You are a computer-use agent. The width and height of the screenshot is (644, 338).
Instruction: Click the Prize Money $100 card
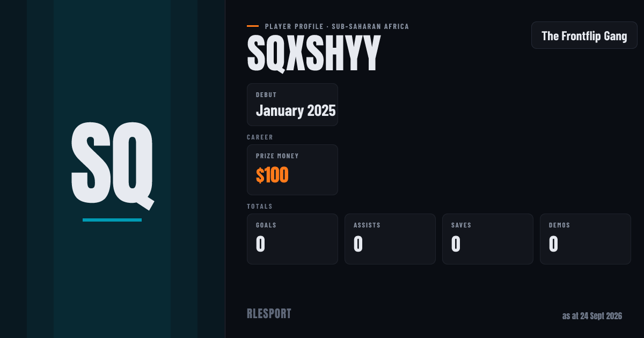[292, 170]
